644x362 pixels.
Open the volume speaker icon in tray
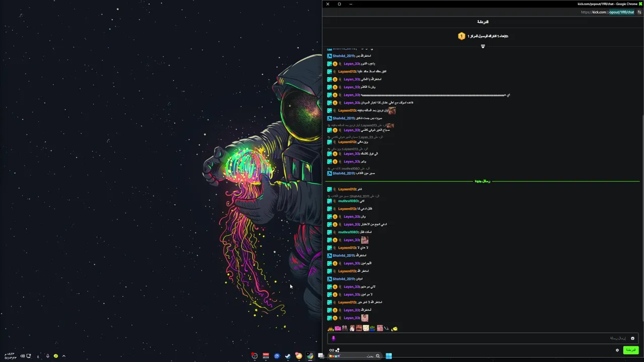point(22,356)
